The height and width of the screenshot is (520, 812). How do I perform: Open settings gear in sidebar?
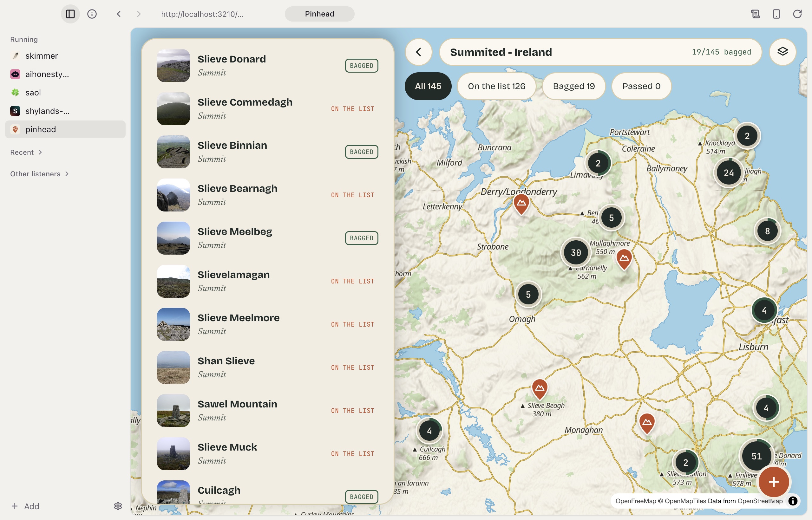click(x=118, y=506)
